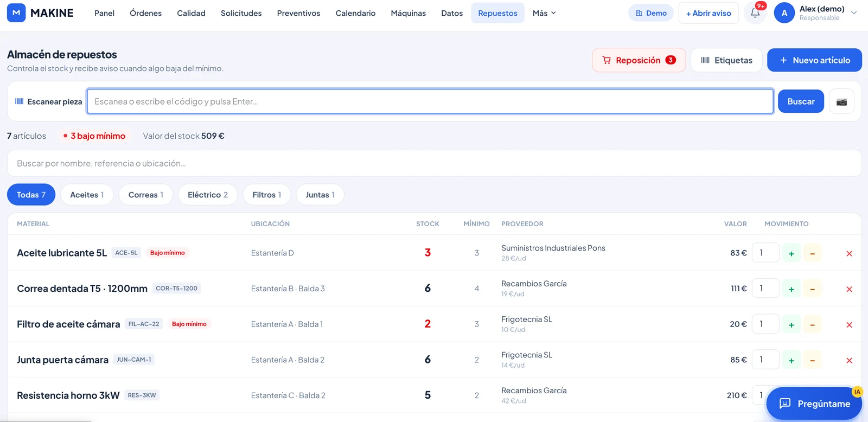Open the camera scanner icon

(x=841, y=101)
